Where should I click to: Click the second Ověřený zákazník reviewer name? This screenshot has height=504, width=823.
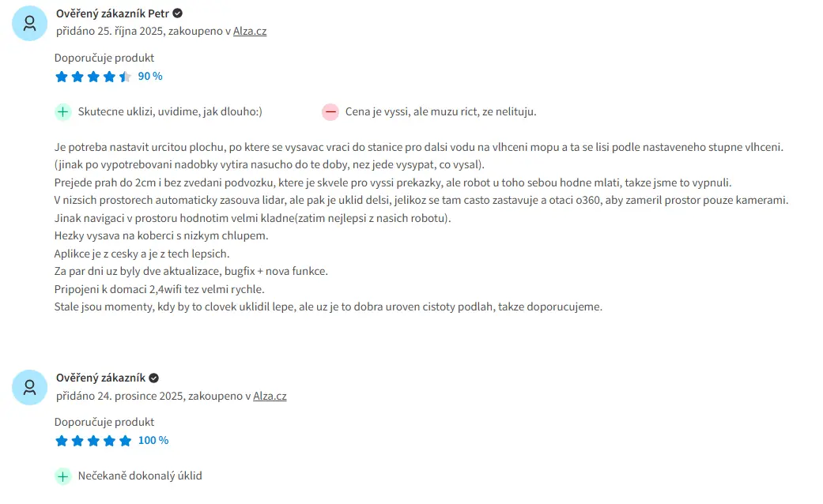click(x=100, y=378)
